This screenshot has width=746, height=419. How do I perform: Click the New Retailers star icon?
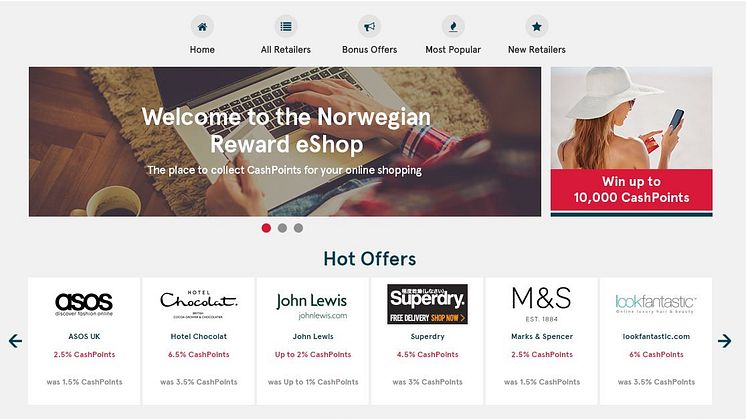(x=537, y=27)
